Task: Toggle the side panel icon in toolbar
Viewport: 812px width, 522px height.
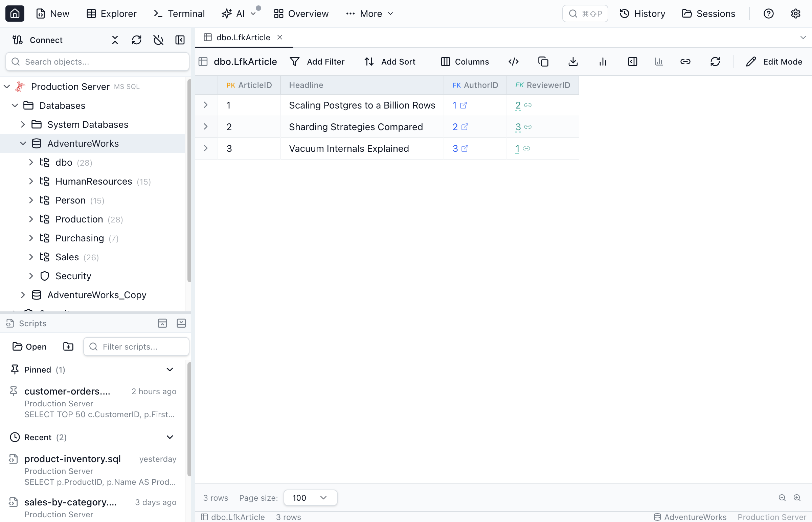Action: [x=633, y=62]
